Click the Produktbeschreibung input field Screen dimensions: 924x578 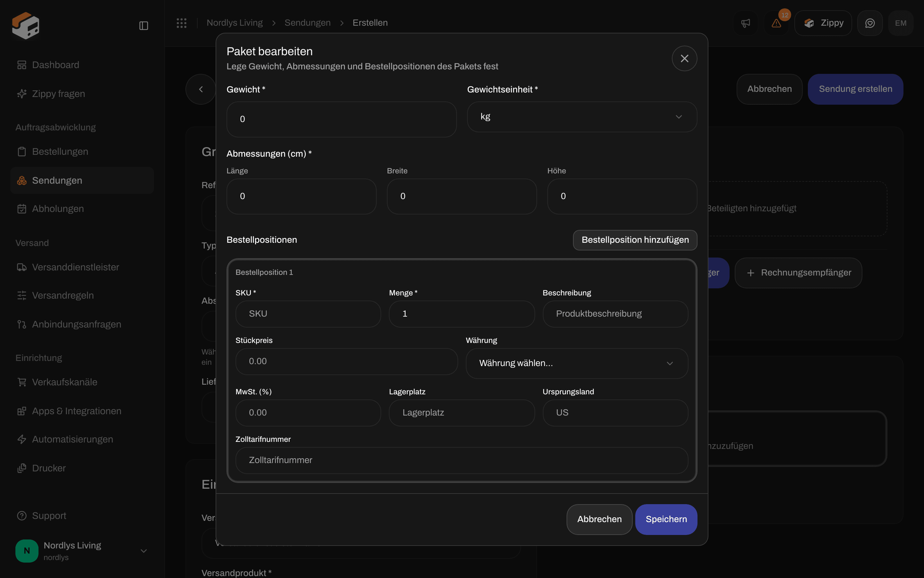pyautogui.click(x=615, y=314)
